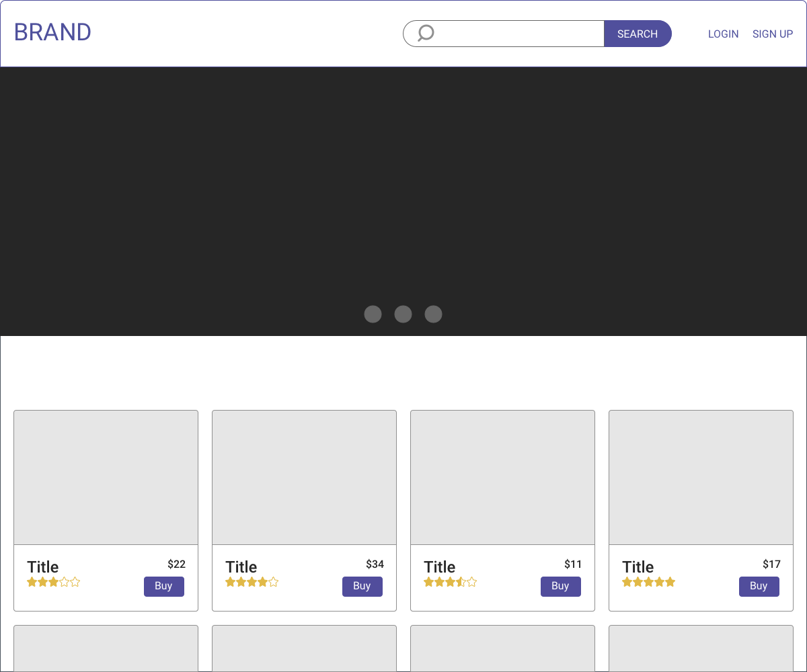Click star rating of the $11 product
Viewport: 807px width, 672px height.
click(x=451, y=582)
